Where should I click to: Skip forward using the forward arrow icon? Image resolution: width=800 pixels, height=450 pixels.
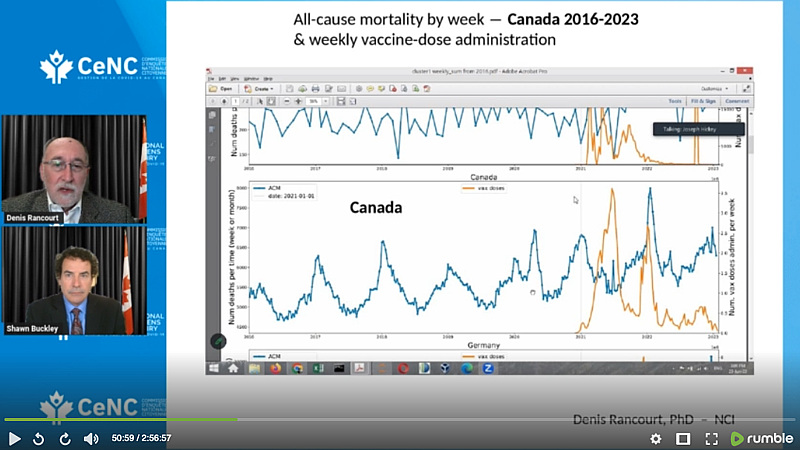[64, 438]
